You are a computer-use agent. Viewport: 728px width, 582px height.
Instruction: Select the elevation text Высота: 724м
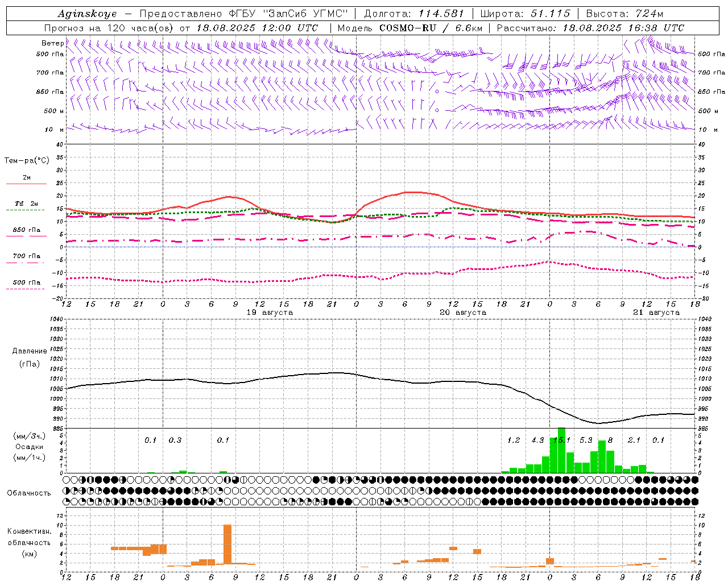[x=624, y=14]
